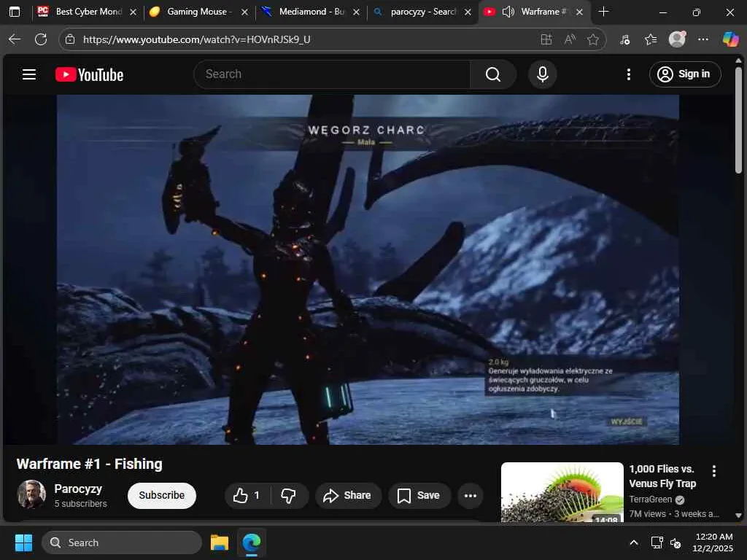Open YouTube settings three-dot menu

click(628, 74)
